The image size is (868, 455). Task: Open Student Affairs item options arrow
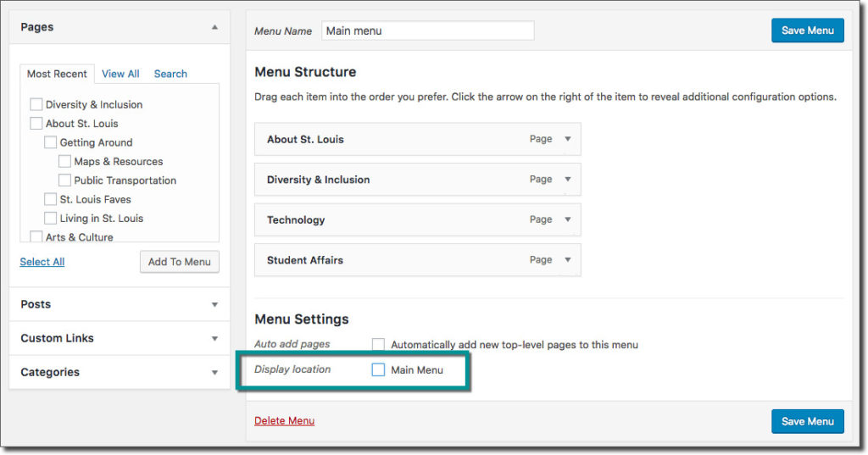point(568,260)
